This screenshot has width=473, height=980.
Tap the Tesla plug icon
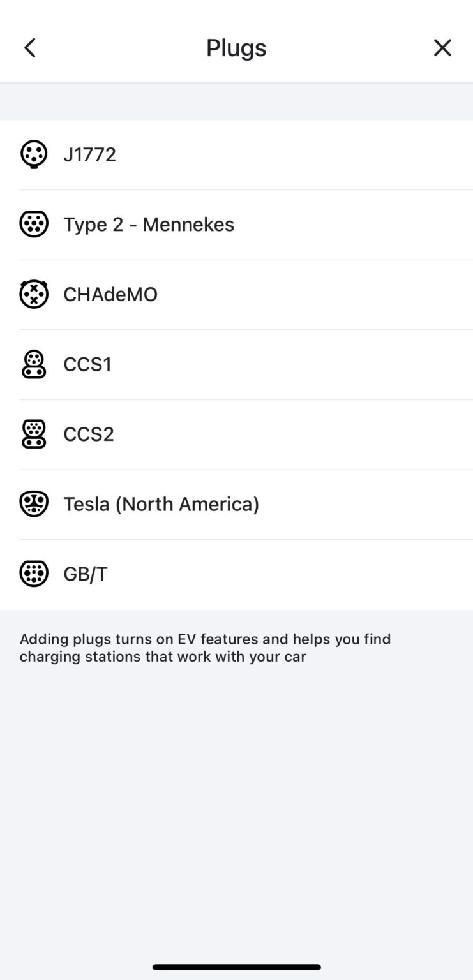click(x=34, y=504)
